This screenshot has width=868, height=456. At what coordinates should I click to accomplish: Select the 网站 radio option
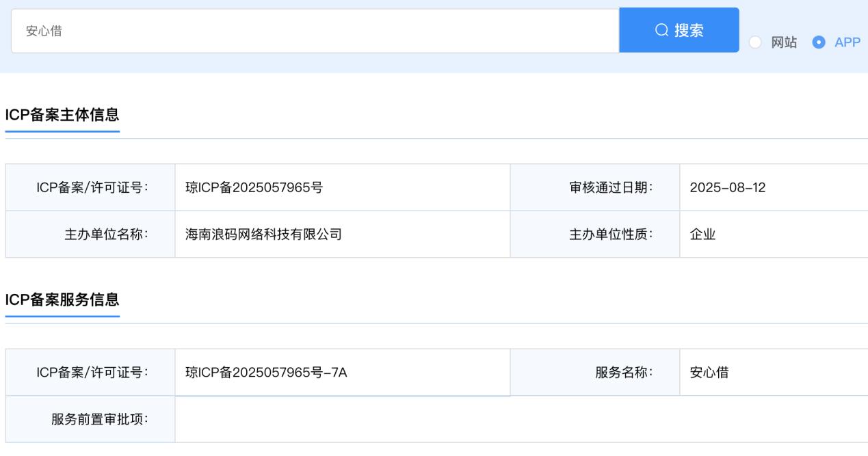tap(754, 42)
